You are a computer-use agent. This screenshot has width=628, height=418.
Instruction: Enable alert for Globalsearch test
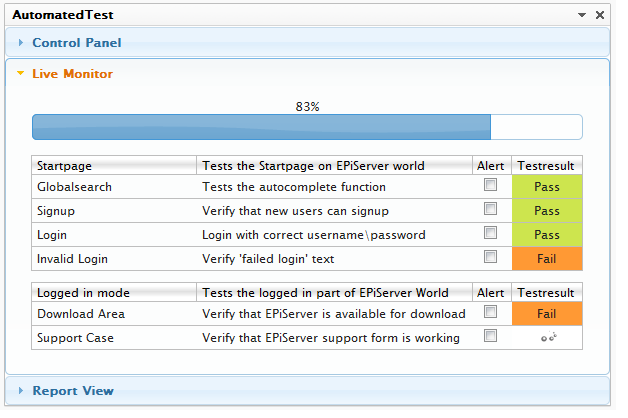(490, 185)
